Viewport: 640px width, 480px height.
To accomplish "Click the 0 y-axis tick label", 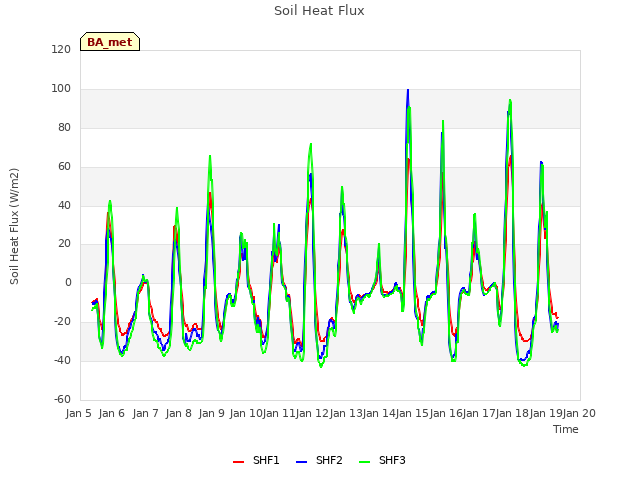I will pos(68,282).
